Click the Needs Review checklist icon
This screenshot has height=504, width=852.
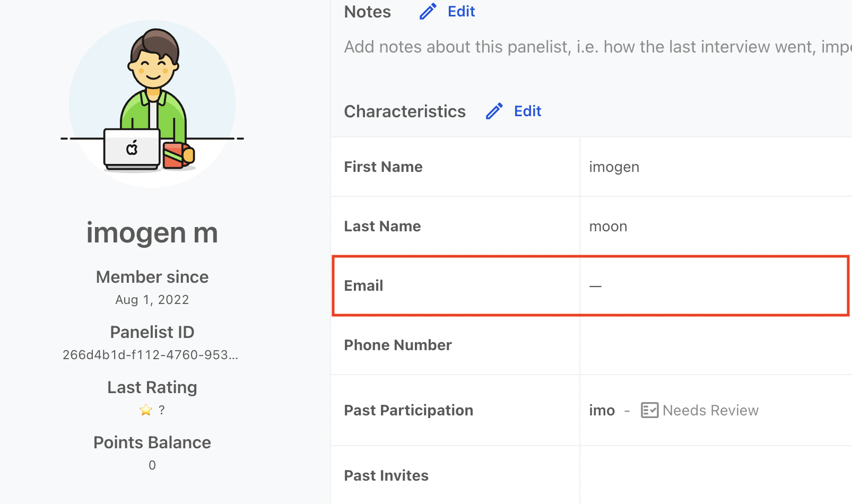649,410
